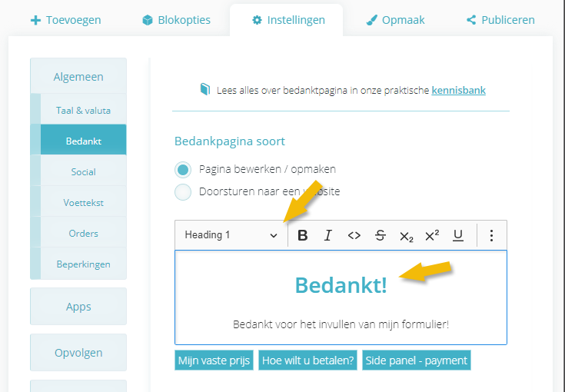Open the Heading 1 style dropdown
The width and height of the screenshot is (565, 392).
click(231, 235)
